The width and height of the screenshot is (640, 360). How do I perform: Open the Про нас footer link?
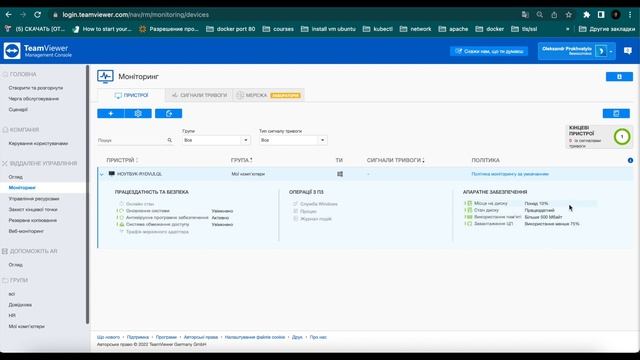tap(318, 338)
